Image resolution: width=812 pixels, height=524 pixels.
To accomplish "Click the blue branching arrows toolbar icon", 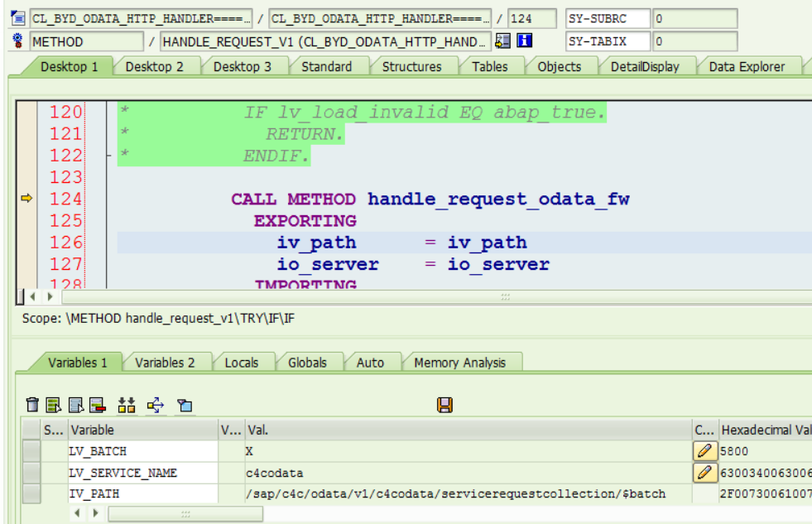I will [156, 405].
